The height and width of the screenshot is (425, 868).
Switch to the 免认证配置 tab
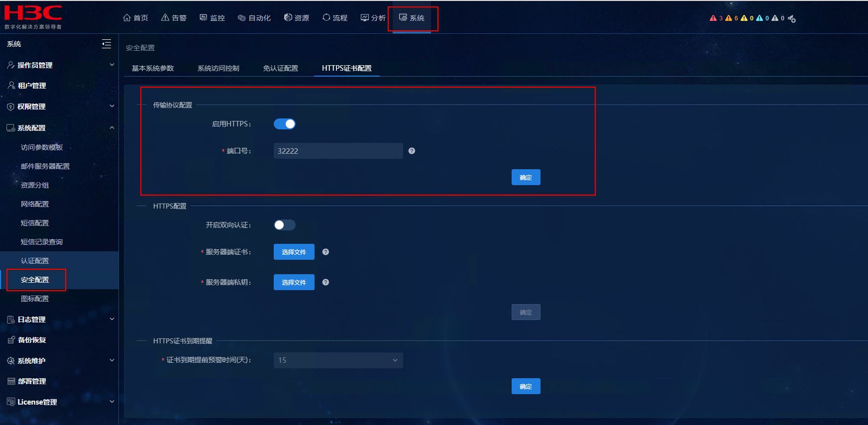click(x=281, y=68)
